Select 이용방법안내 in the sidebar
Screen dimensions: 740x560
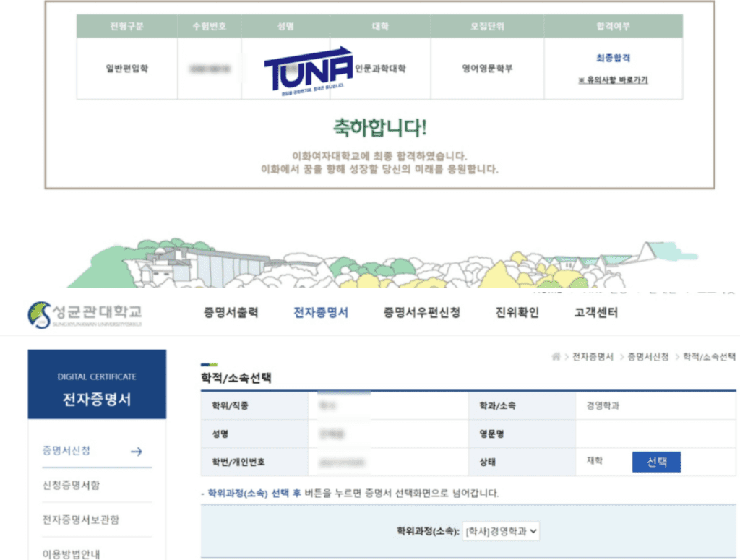tap(71, 554)
